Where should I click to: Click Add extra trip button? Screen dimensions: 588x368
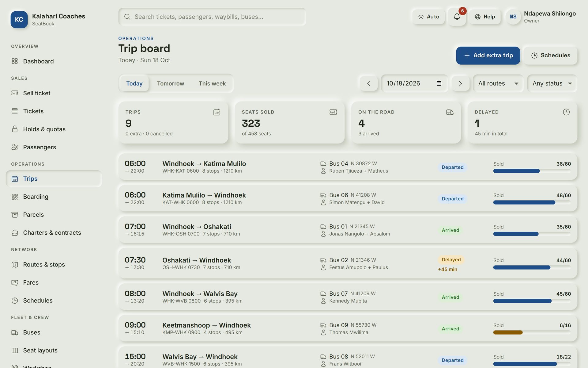click(x=488, y=56)
